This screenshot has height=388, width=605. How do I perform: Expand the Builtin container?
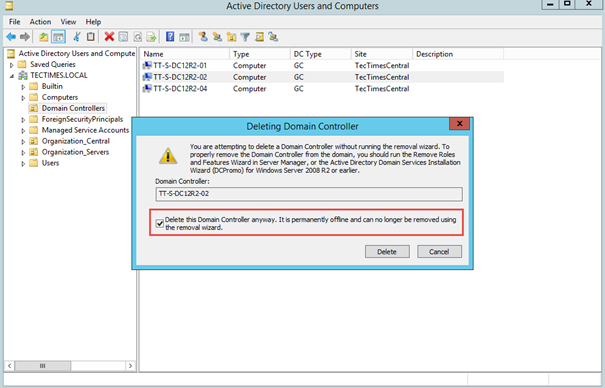click(x=23, y=87)
